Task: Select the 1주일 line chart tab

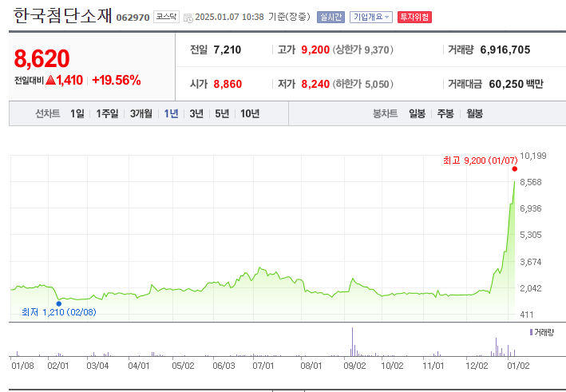Action: pyautogui.click(x=107, y=113)
